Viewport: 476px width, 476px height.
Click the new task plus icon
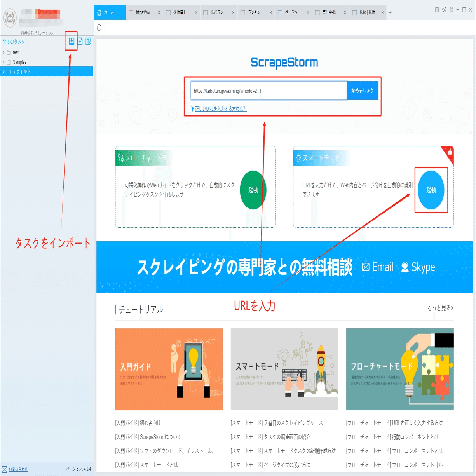click(x=80, y=41)
